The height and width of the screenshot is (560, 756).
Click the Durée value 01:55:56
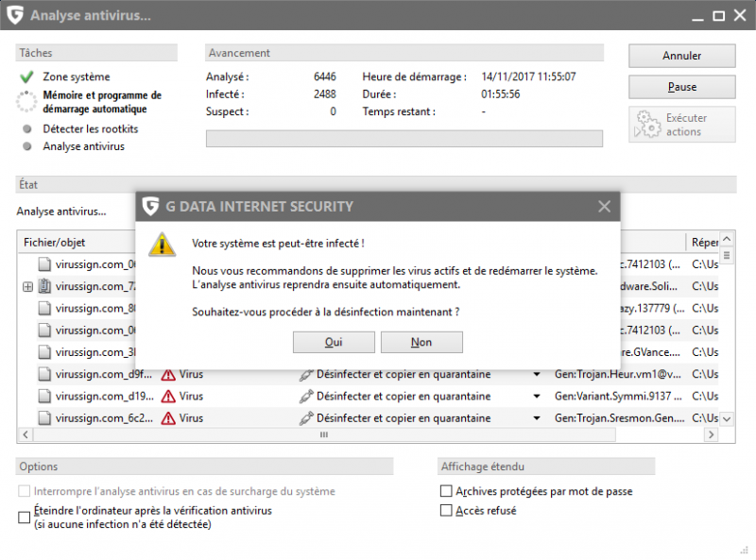point(501,94)
